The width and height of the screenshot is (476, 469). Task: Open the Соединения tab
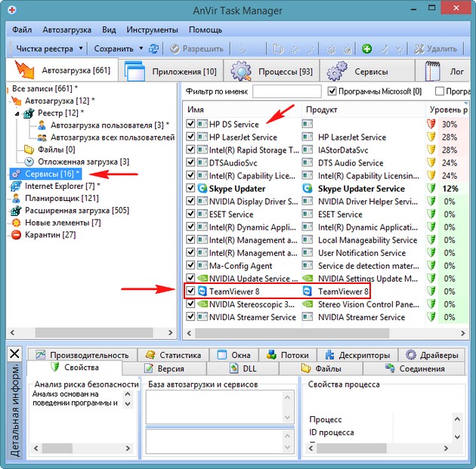pyautogui.click(x=414, y=369)
